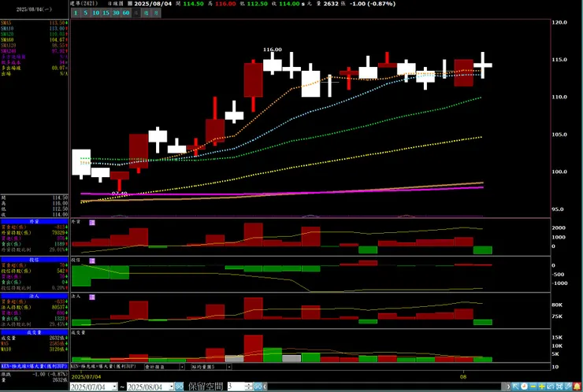Image resolution: width=583 pixels, height=392 pixels.
Task: Click the scrollbar right arrow
Action: (508, 386)
